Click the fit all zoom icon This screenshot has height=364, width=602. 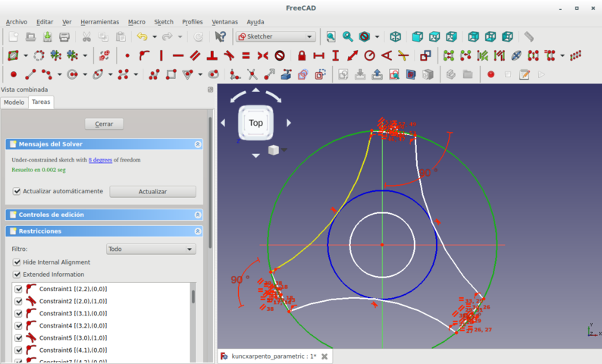click(x=331, y=36)
